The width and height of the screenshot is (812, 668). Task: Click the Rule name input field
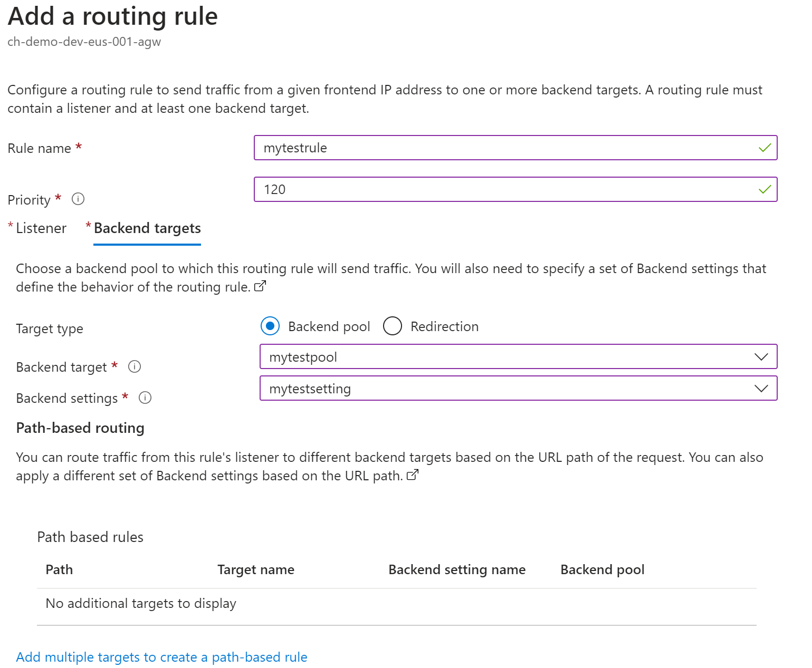pyautogui.click(x=515, y=148)
